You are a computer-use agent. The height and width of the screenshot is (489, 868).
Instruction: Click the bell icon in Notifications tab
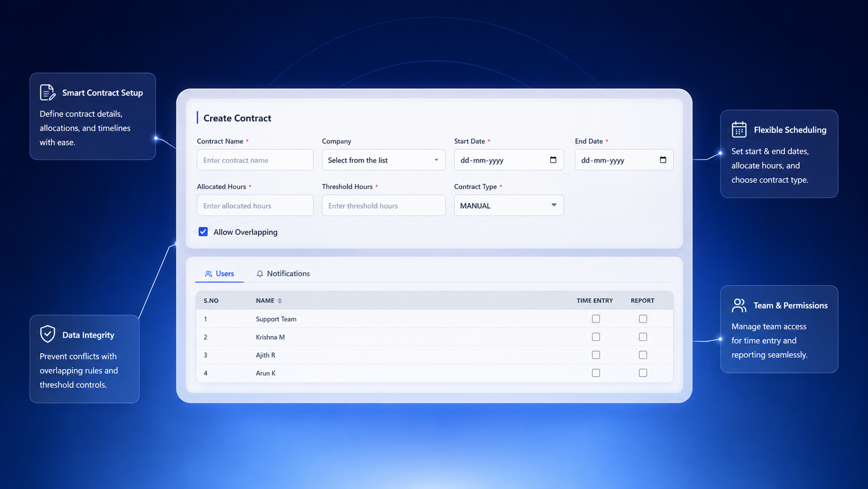click(260, 274)
